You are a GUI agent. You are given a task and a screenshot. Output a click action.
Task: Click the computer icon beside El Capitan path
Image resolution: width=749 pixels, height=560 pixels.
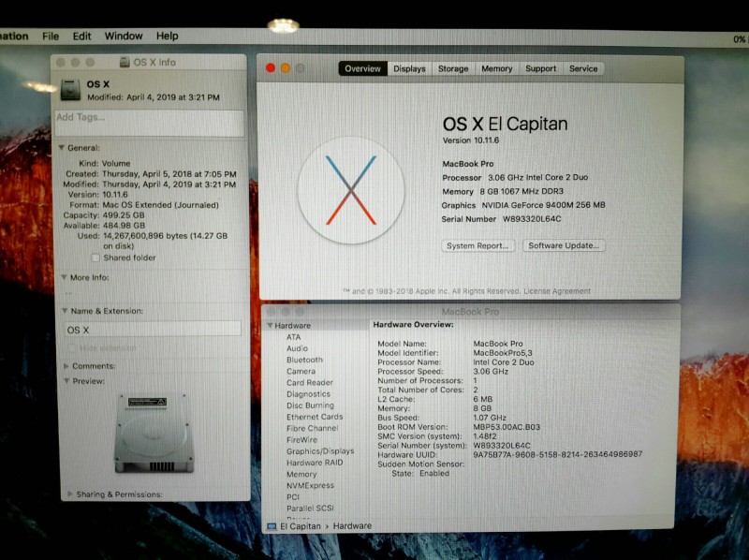pyautogui.click(x=272, y=526)
